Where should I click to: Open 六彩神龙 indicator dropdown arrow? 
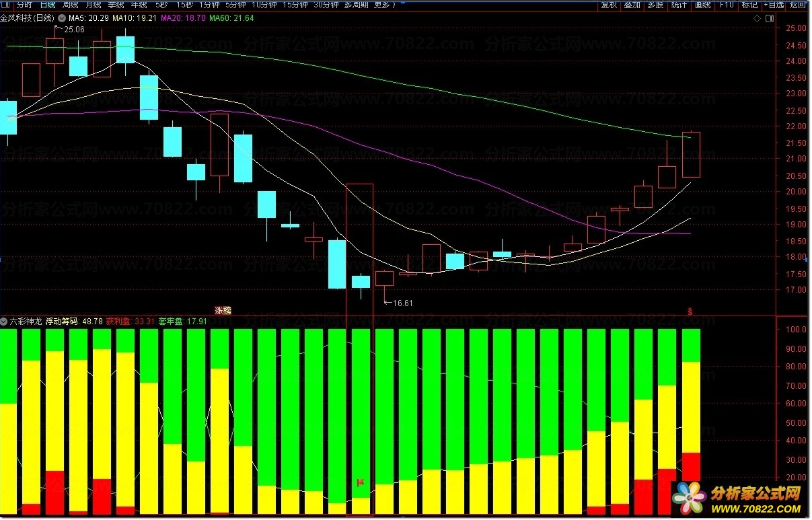pos(4,322)
